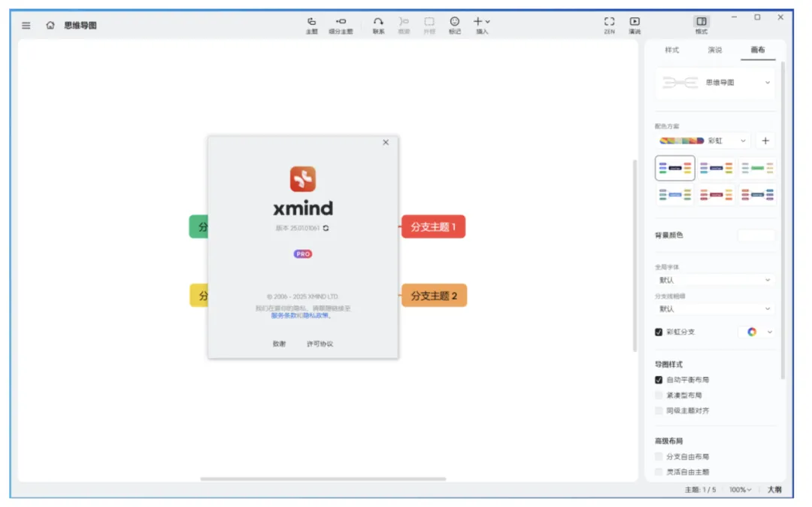The image size is (812, 507).
Task: Open the 100% zoom level dropdown
Action: [740, 490]
